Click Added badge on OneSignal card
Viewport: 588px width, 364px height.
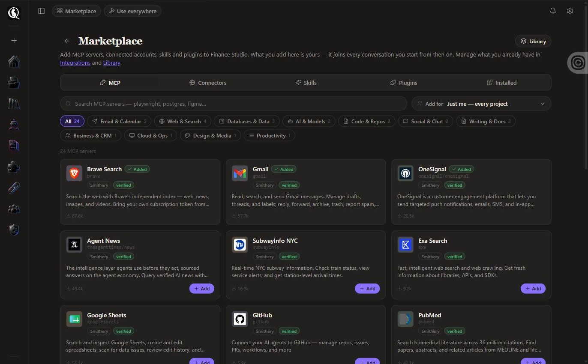tap(461, 169)
